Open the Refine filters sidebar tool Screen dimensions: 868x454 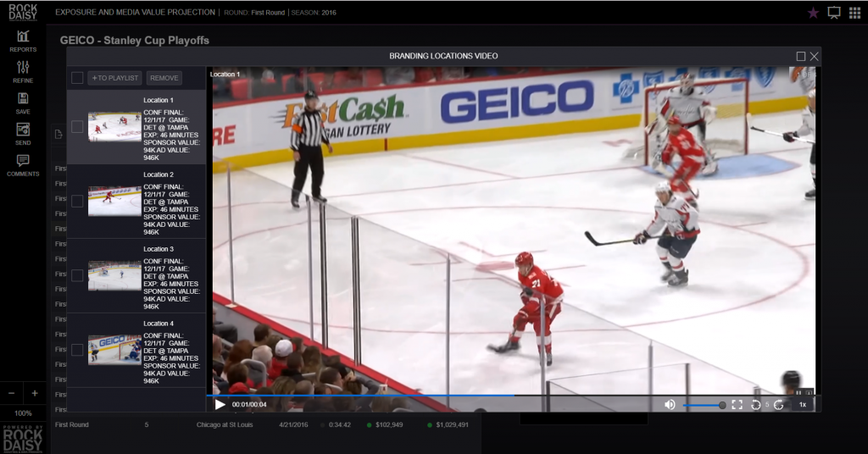(x=23, y=73)
